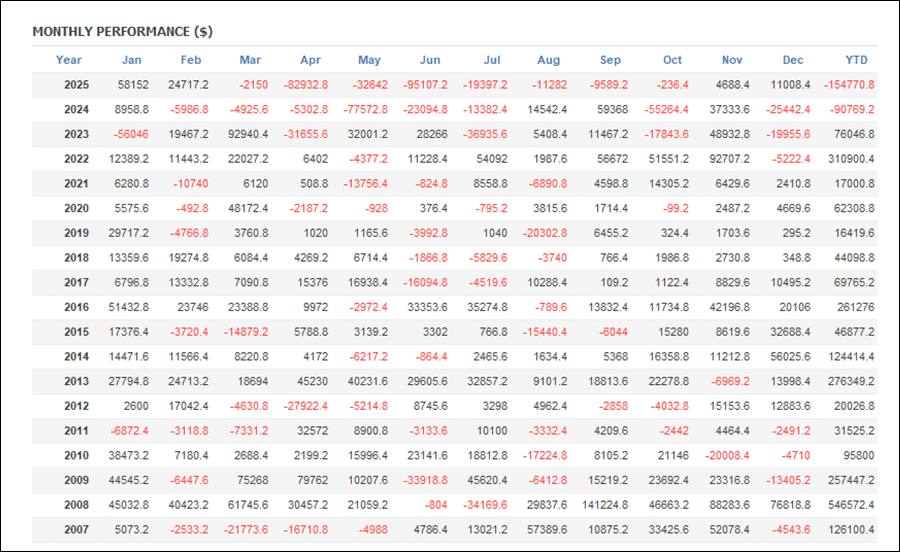This screenshot has height=552, width=900.
Task: Click the Jul column header
Action: (x=491, y=60)
